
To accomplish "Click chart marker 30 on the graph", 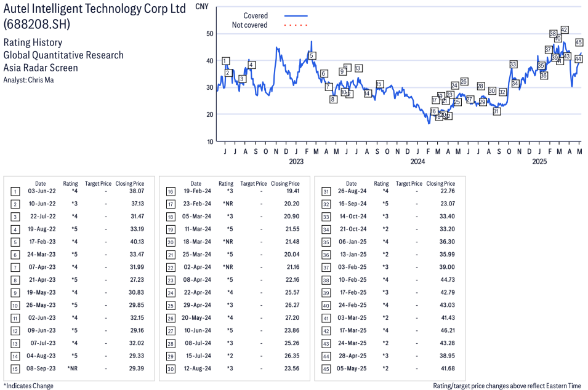I will click(x=492, y=90).
